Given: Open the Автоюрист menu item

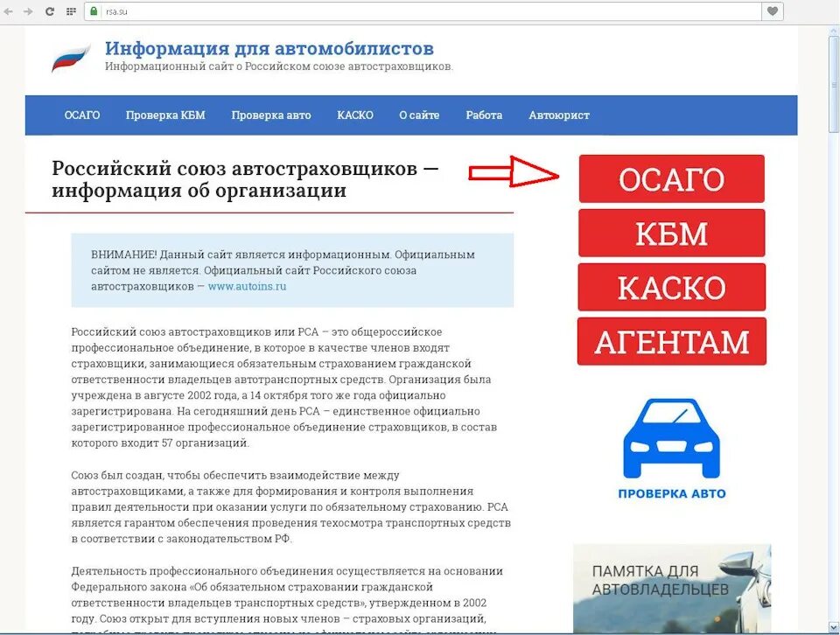Looking at the screenshot, I should 559,115.
